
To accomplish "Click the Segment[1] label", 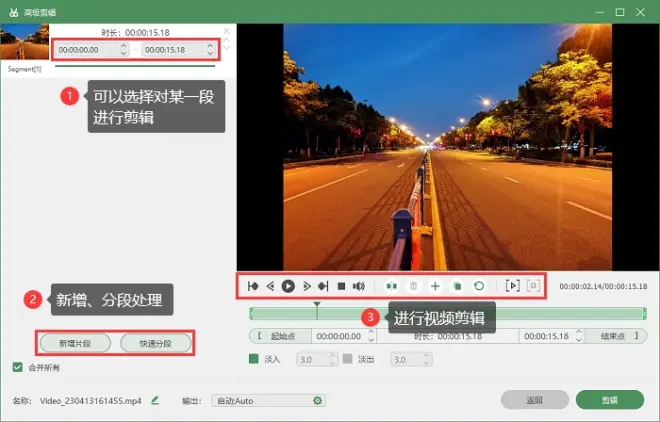I will pyautogui.click(x=24, y=69).
